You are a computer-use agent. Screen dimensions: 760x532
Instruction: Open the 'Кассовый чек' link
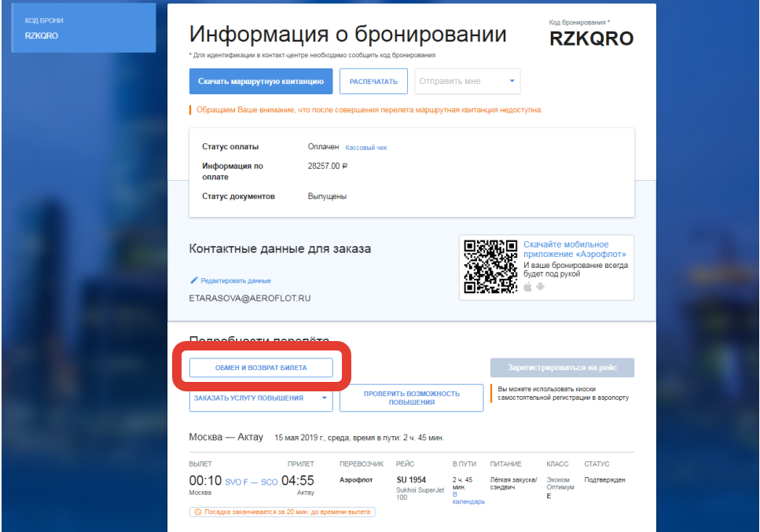365,148
